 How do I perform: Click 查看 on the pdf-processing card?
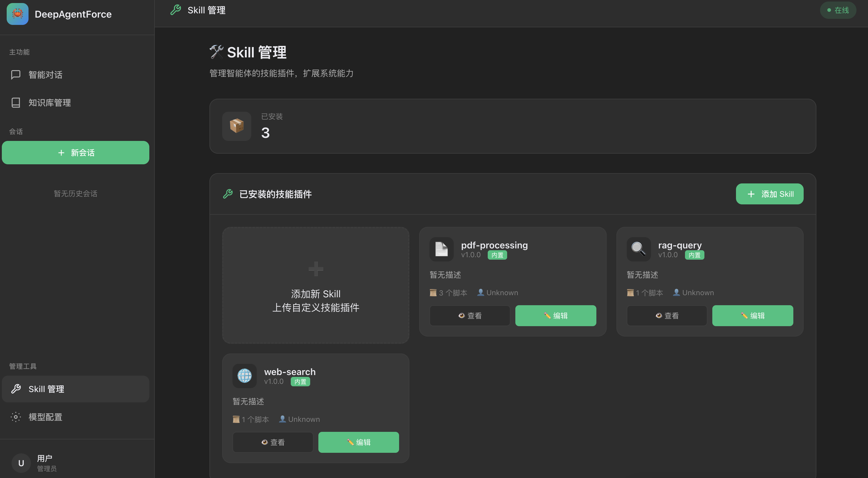coord(470,316)
